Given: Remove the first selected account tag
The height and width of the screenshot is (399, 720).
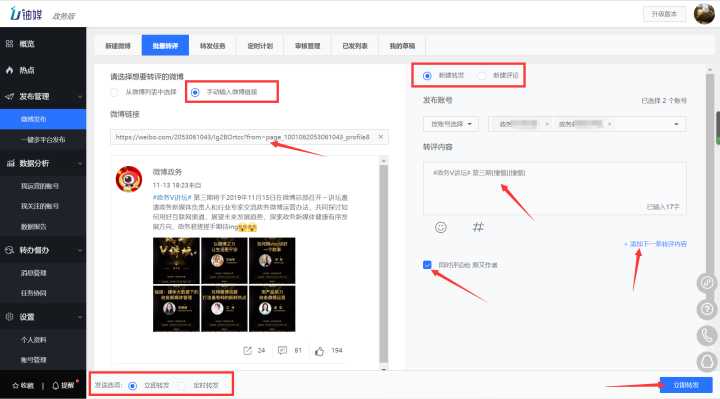Looking at the screenshot, I should (x=547, y=124).
